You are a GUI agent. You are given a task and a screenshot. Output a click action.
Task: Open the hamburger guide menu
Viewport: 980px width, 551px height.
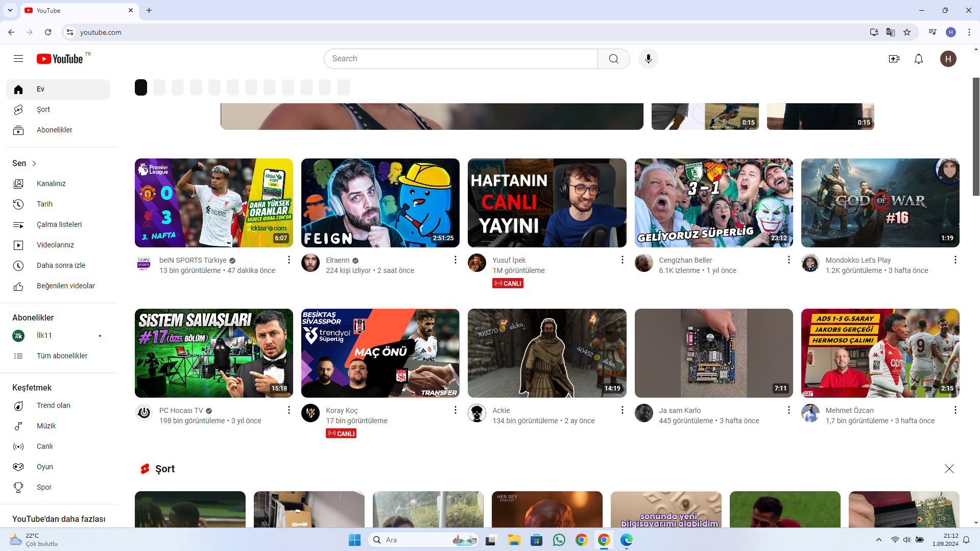(x=18, y=59)
